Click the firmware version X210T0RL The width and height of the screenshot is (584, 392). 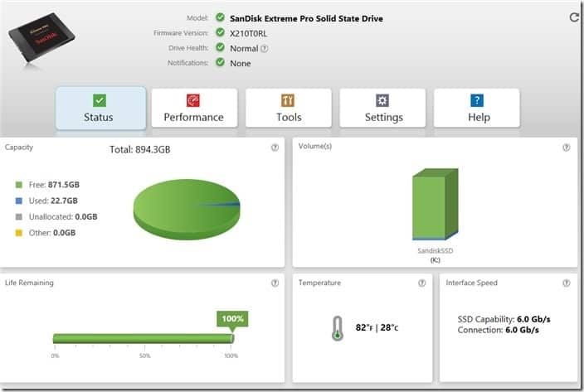(x=248, y=33)
